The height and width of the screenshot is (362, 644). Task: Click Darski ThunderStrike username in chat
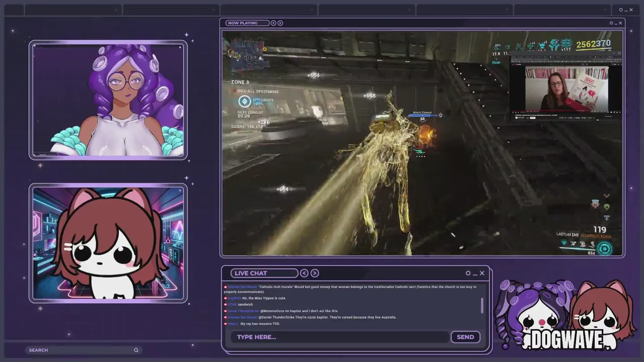pos(243,311)
